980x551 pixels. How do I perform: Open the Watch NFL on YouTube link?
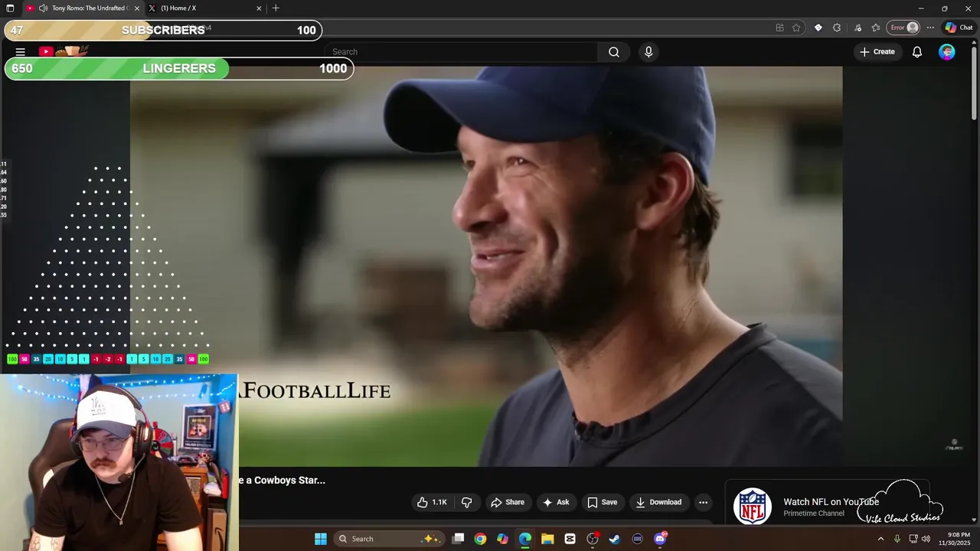[831, 502]
